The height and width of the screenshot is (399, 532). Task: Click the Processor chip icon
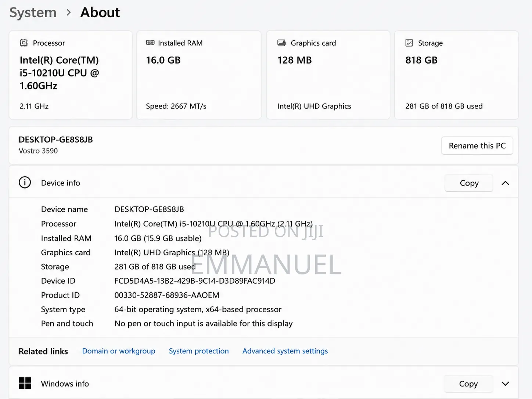point(24,43)
